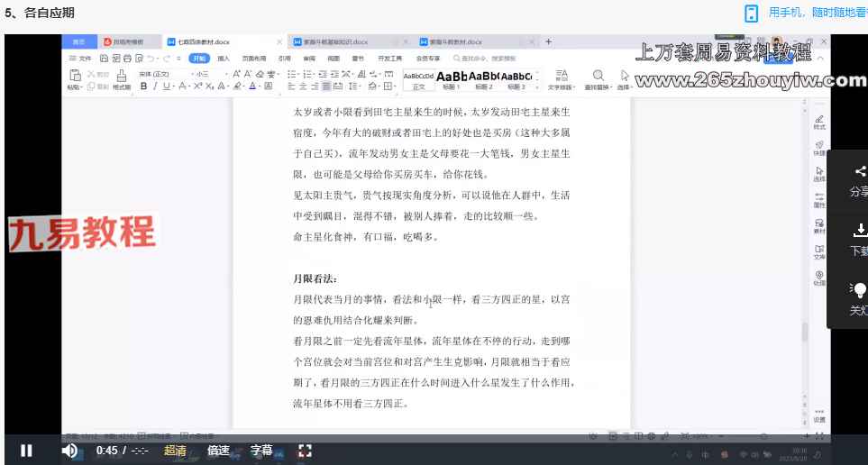Click the mobile phone icon at top
The width and height of the screenshot is (868, 465).
pos(751,13)
